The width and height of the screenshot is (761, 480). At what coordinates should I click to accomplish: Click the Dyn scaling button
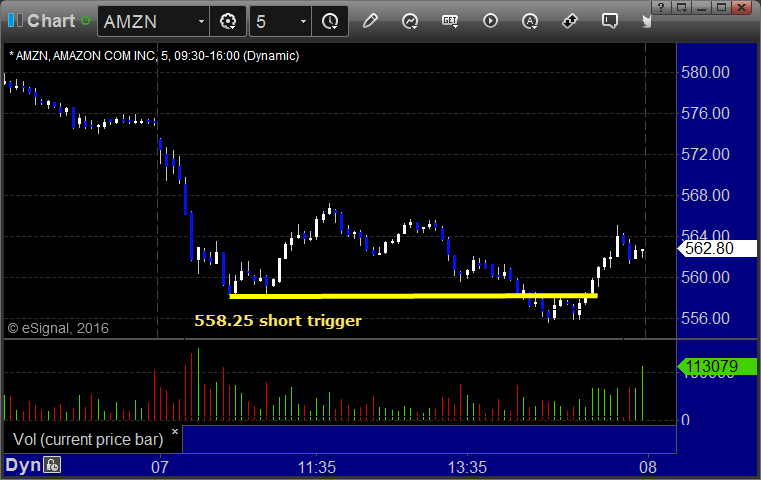(23, 465)
